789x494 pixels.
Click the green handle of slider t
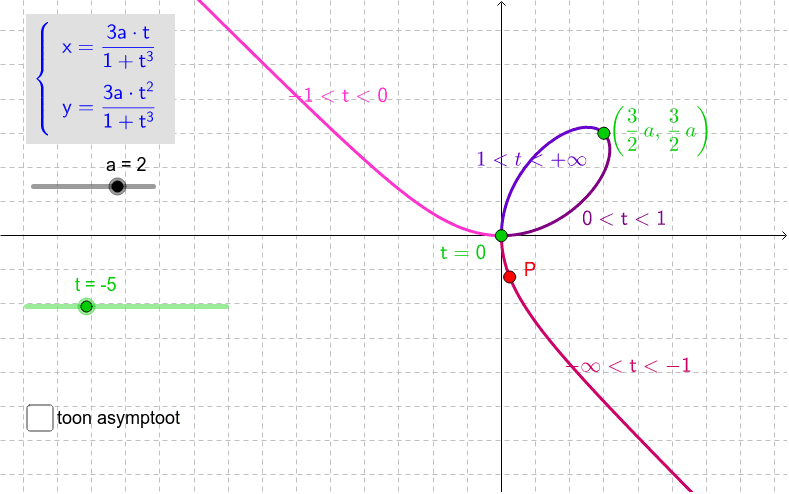tap(87, 306)
